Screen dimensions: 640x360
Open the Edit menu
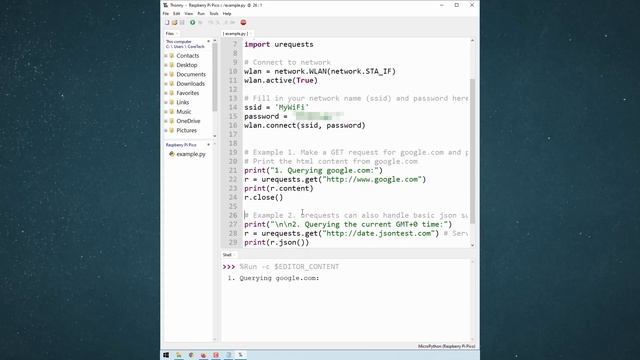click(176, 13)
